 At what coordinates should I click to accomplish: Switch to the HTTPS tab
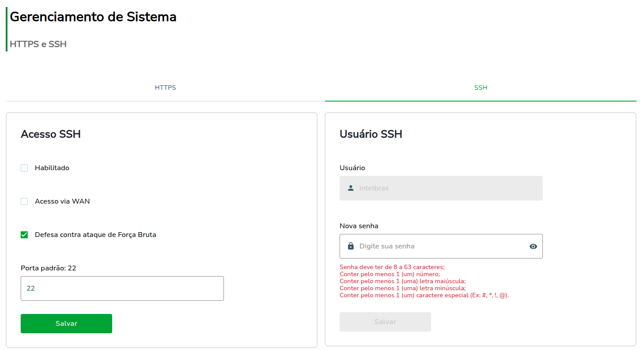165,88
